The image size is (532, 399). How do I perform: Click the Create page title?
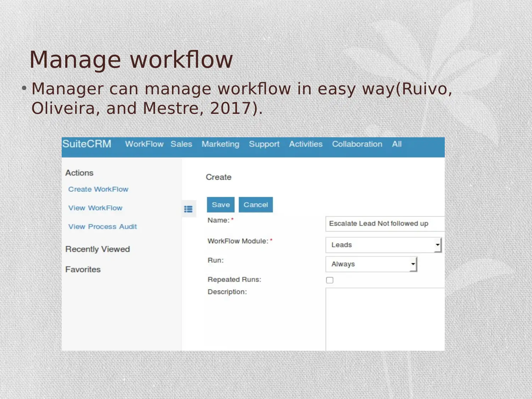[218, 177]
